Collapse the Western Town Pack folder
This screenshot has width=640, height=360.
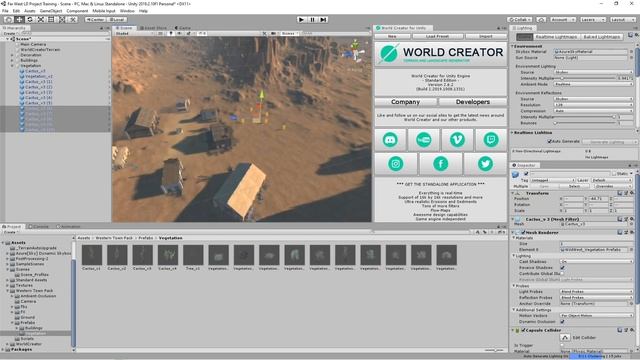click(x=7, y=291)
